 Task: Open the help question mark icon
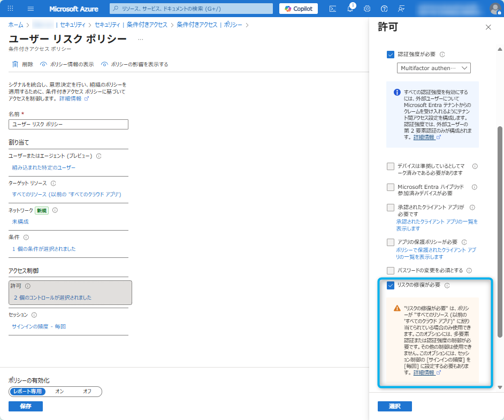(x=384, y=8)
